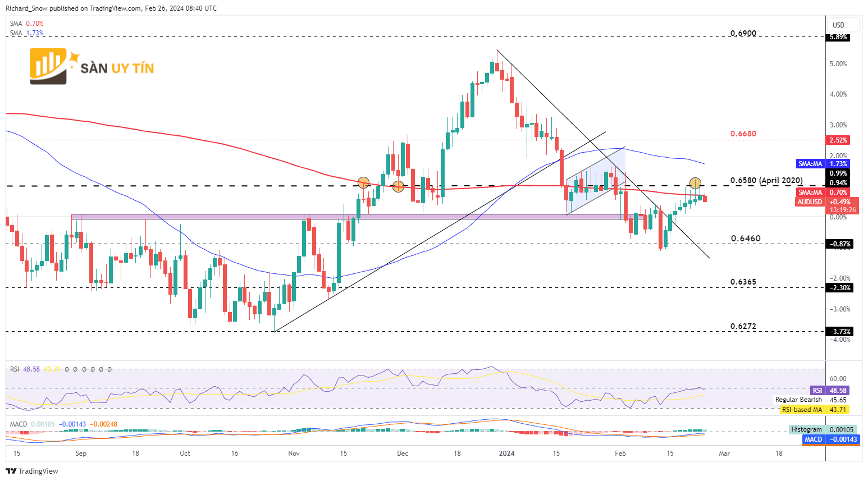Click the Regular Bearish label
The width and height of the screenshot is (868, 481).
click(798, 400)
